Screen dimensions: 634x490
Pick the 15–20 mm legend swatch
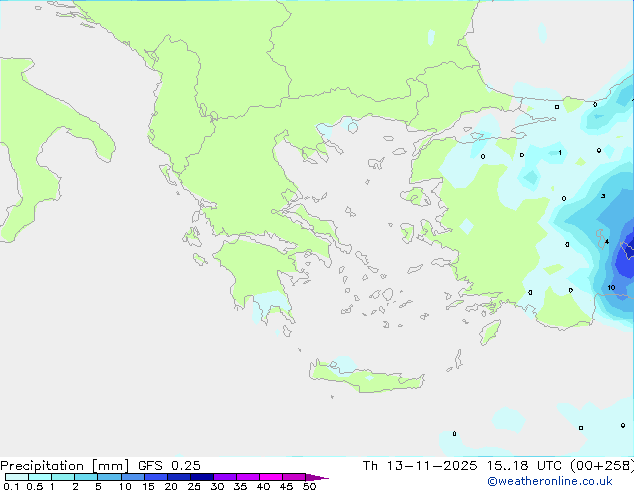(156, 477)
